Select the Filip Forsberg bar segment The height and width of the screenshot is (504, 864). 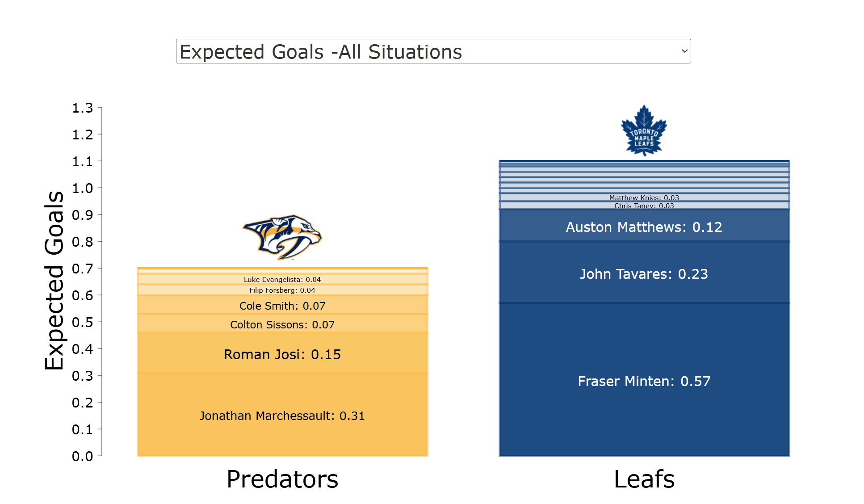click(282, 290)
